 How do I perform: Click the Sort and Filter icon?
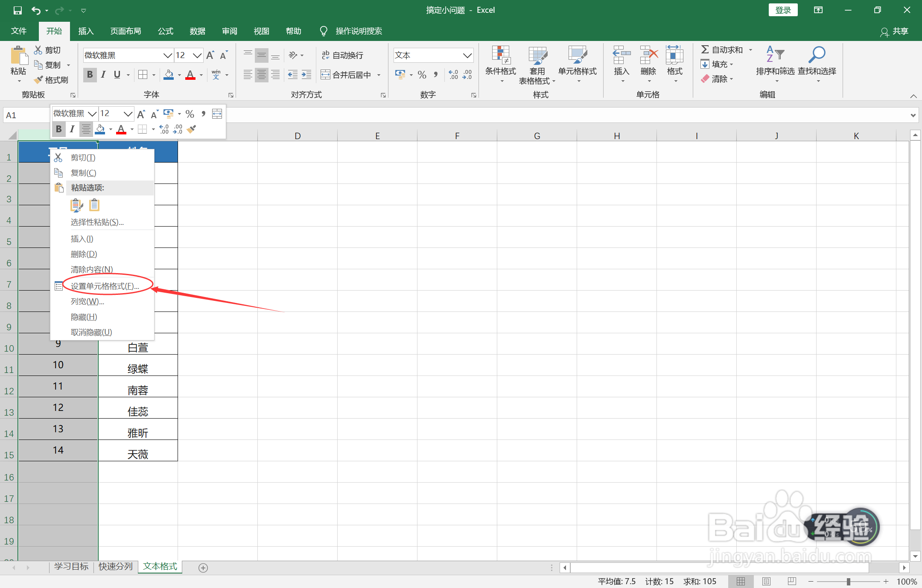pos(775,55)
